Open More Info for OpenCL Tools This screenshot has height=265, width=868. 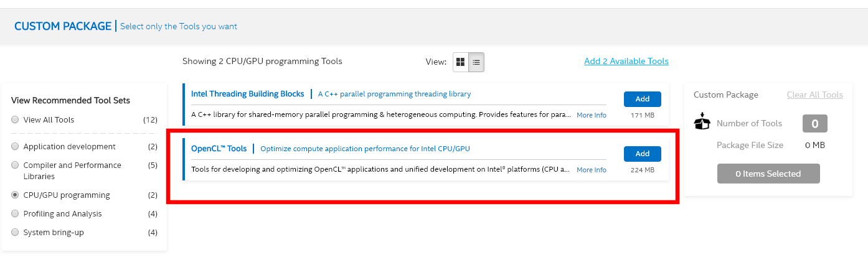pyautogui.click(x=591, y=170)
